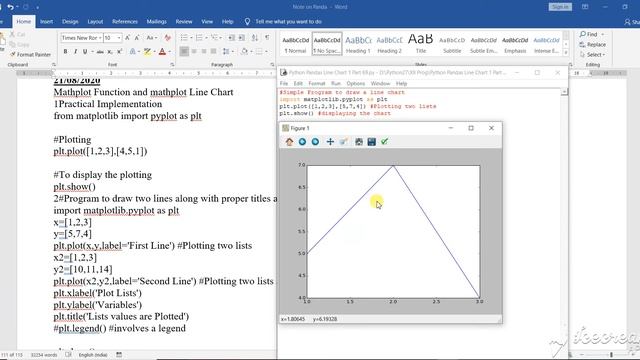This screenshot has width=640, height=360.
Task: Click the Bullets list icon
Action: pyautogui.click(x=184, y=38)
